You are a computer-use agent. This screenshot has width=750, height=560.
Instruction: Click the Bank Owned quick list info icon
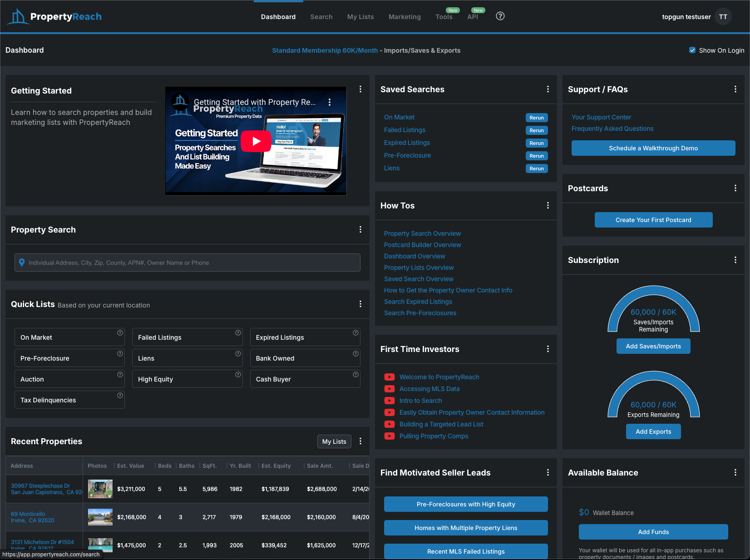point(355,354)
